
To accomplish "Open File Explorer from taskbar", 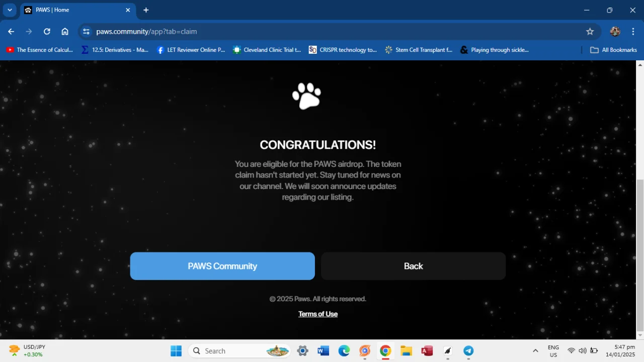I will pos(406,351).
